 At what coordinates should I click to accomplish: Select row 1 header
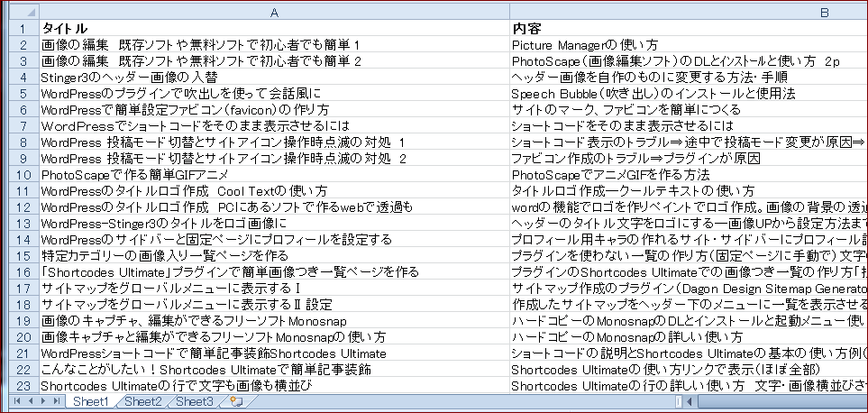23,28
